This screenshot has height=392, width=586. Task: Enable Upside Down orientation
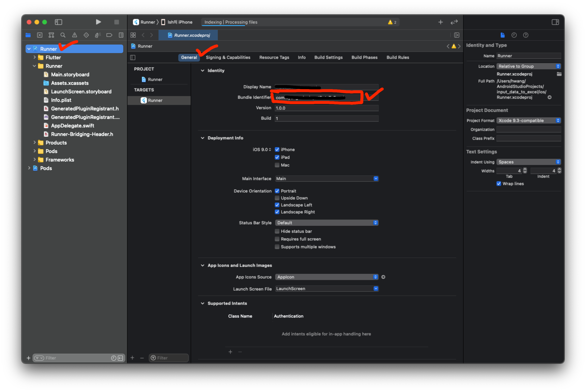277,198
